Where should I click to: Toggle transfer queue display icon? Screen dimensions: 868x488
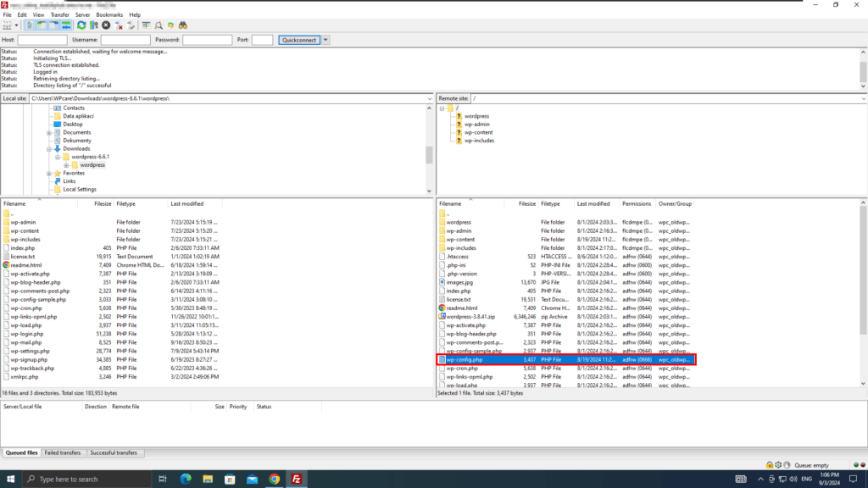66,25
